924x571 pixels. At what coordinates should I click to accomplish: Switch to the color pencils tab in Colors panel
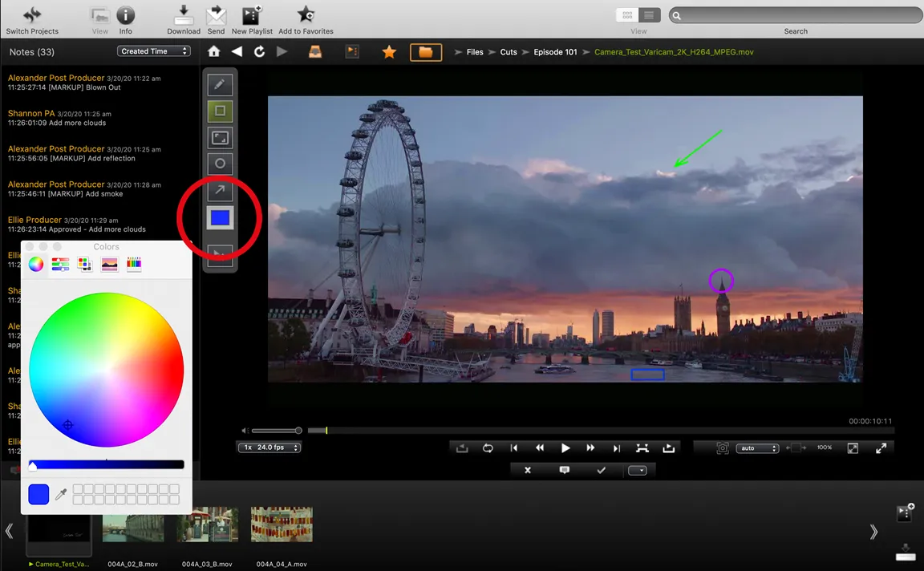click(133, 264)
